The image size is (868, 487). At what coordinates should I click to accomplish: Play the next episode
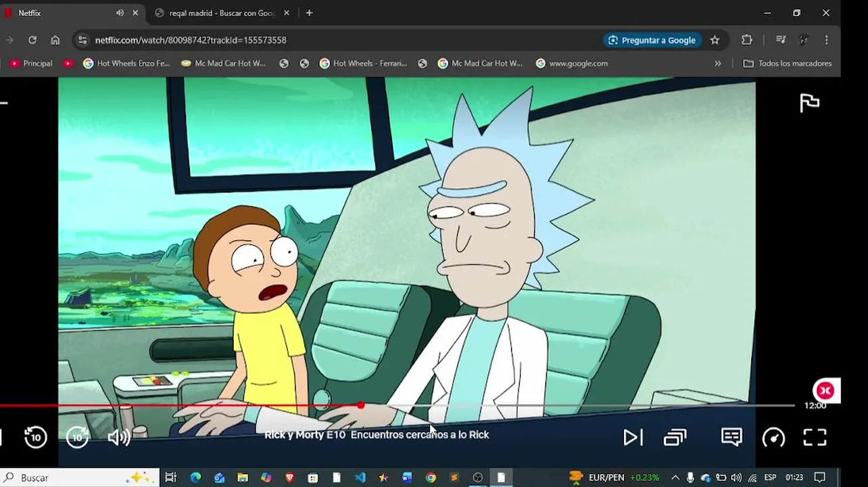pyautogui.click(x=632, y=438)
